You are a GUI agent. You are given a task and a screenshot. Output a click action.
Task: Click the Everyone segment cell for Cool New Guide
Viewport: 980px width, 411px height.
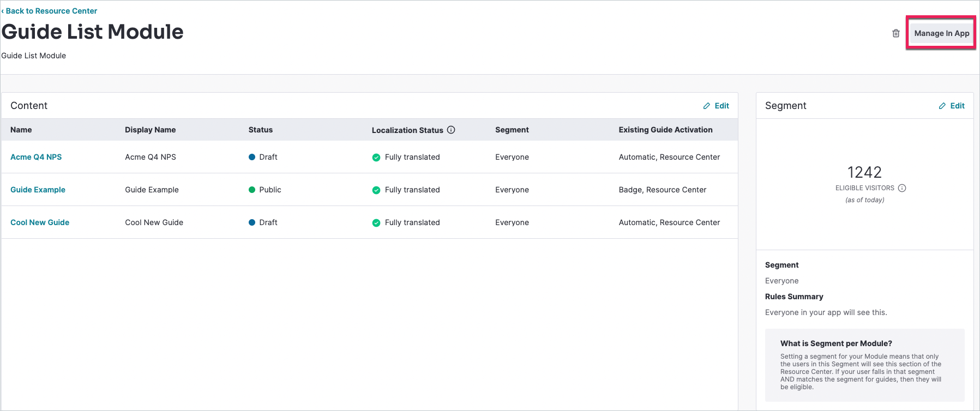[x=512, y=222]
